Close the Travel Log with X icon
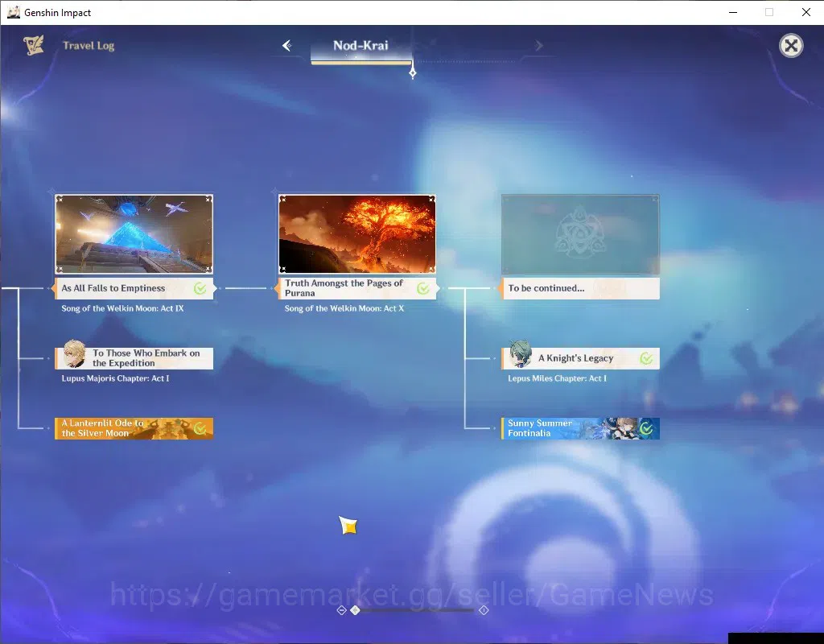This screenshot has width=824, height=644. [x=791, y=46]
